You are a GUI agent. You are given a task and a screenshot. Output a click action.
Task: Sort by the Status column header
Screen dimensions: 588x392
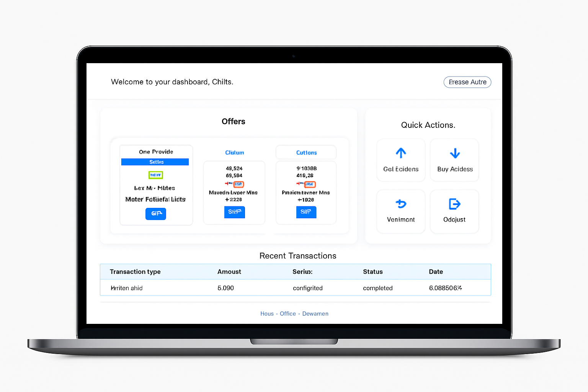click(x=372, y=272)
